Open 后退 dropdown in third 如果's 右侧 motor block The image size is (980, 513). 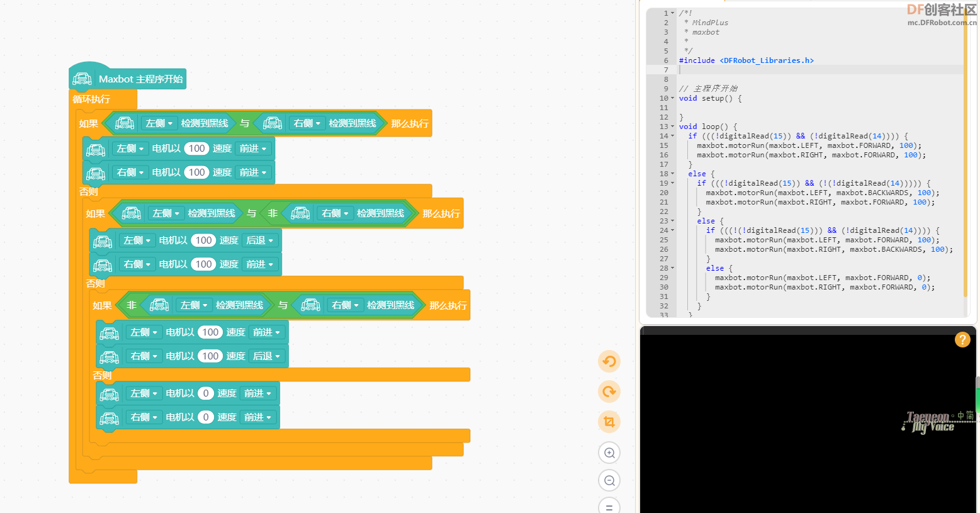point(267,356)
